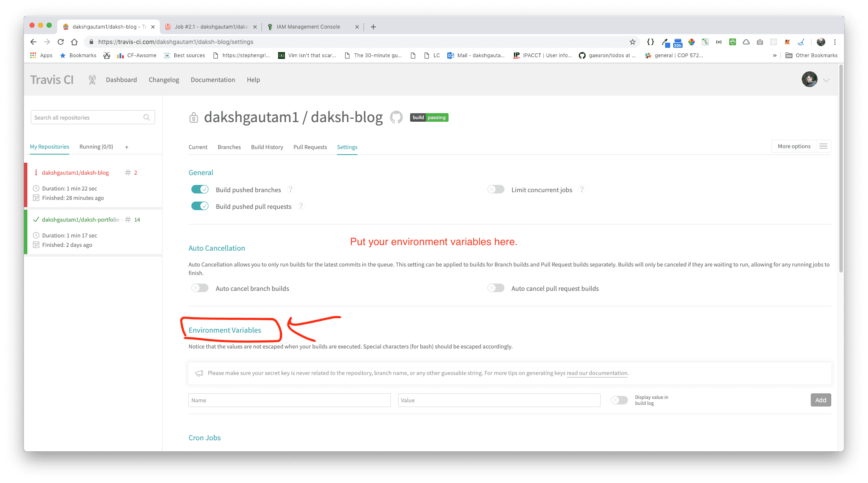Click plus icon next to Running tab
868x483 pixels.
pyautogui.click(x=126, y=147)
